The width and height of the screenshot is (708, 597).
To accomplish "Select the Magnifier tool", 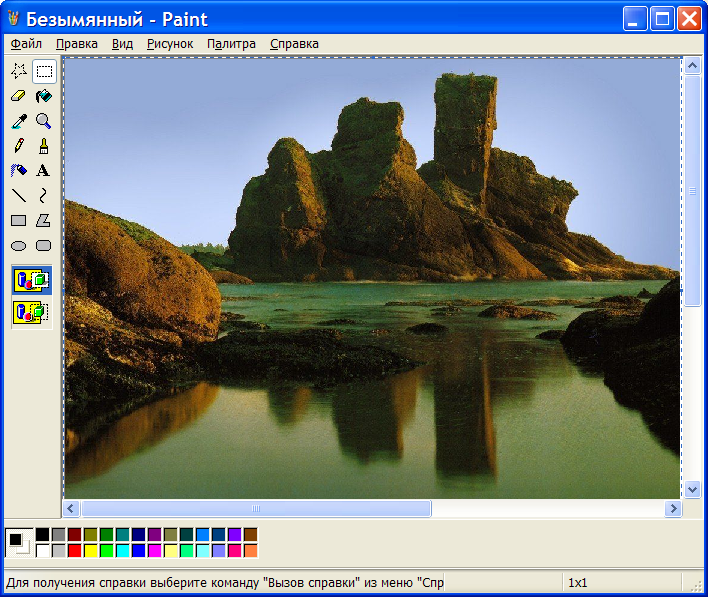I will [x=44, y=121].
